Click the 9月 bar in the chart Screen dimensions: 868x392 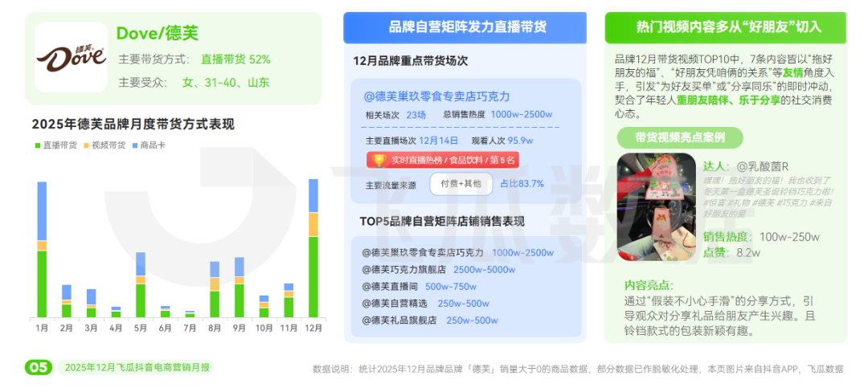point(240,288)
